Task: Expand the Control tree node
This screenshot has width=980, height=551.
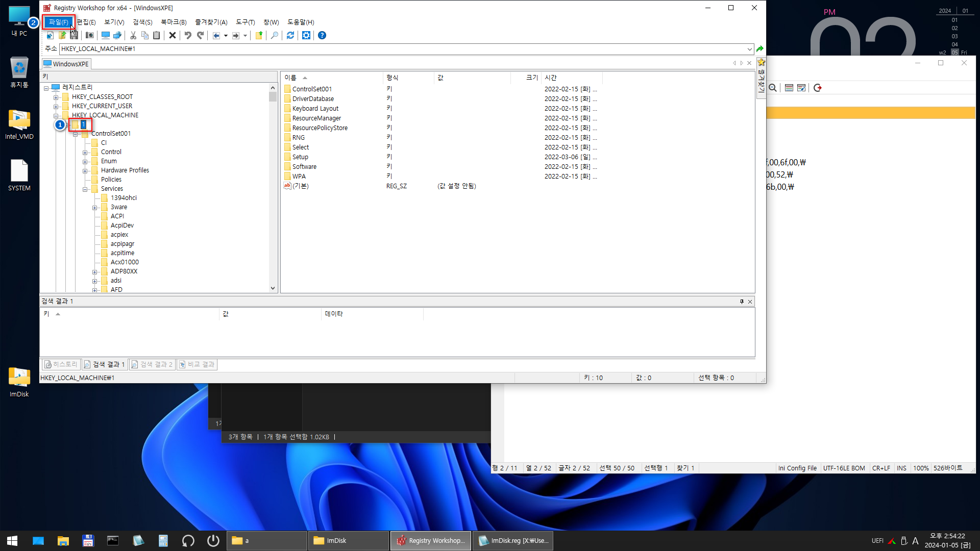Action: pyautogui.click(x=85, y=152)
